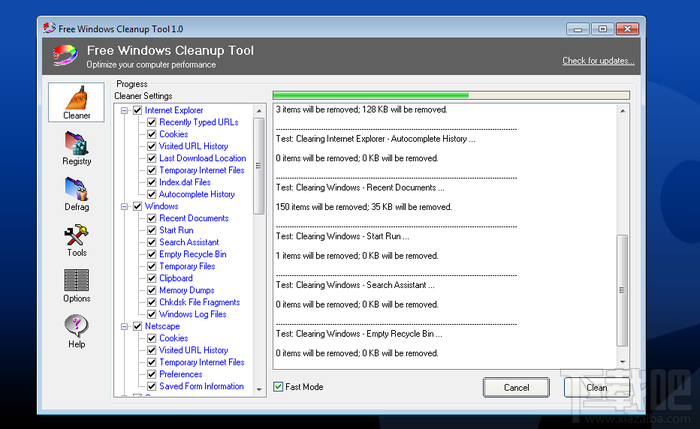
Task: Open the Check for updates link
Action: (x=598, y=61)
